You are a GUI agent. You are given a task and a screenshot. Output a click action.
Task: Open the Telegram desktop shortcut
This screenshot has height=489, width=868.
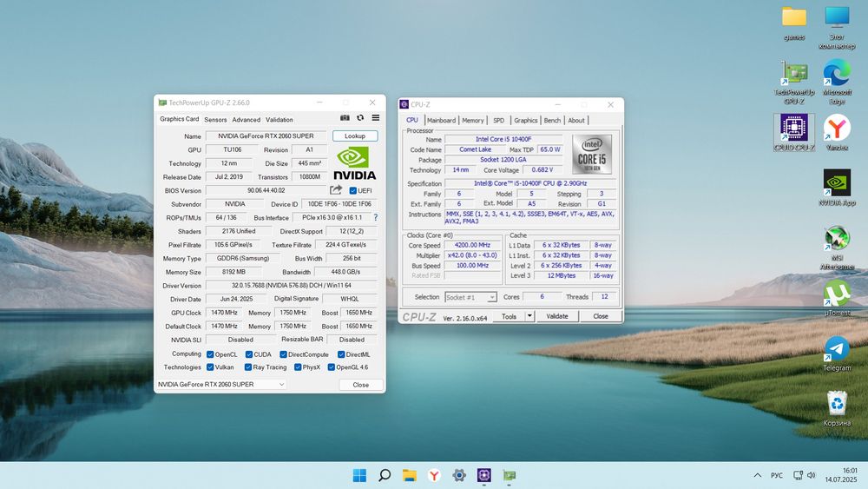[837, 348]
